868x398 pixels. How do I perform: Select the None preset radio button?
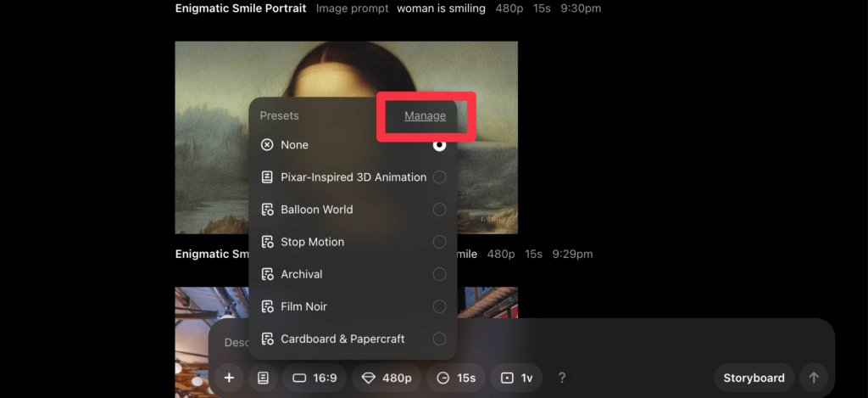point(439,145)
